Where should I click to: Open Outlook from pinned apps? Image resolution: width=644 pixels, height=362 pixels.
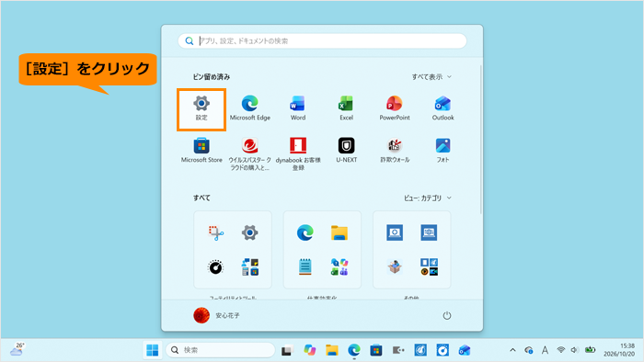tap(443, 108)
